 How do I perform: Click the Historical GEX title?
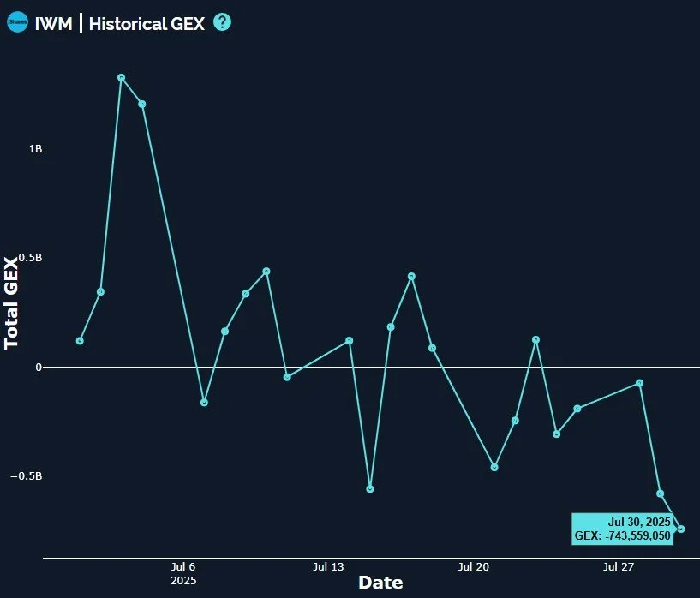(147, 24)
